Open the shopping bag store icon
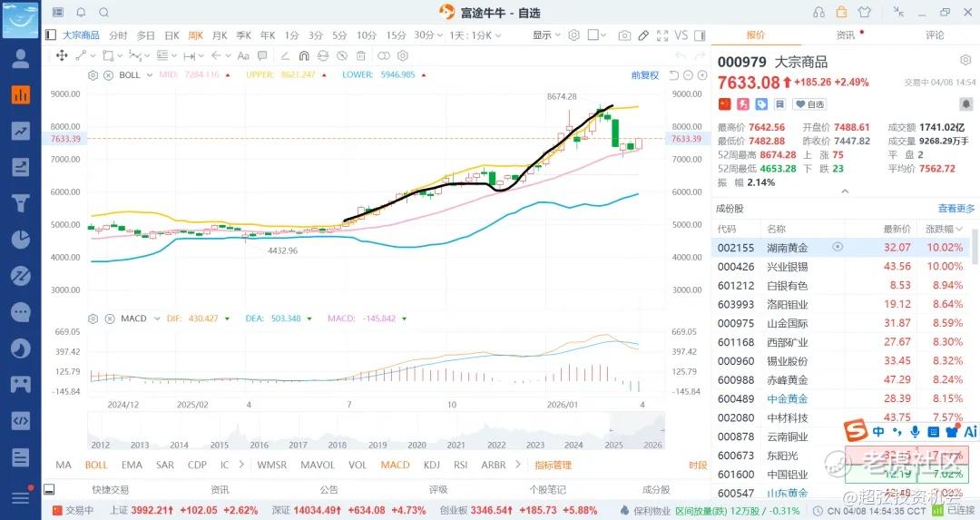This screenshot has width=980, height=520. click(x=841, y=12)
